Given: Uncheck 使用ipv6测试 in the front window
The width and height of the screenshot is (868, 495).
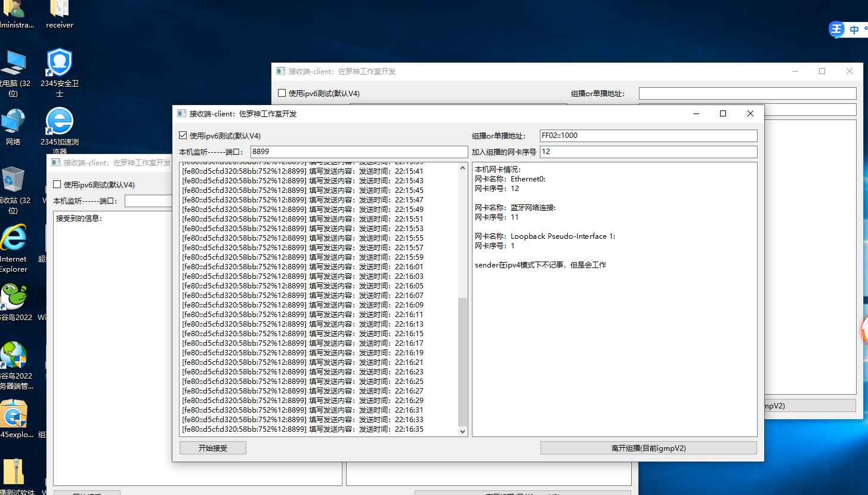Looking at the screenshot, I should tap(183, 136).
